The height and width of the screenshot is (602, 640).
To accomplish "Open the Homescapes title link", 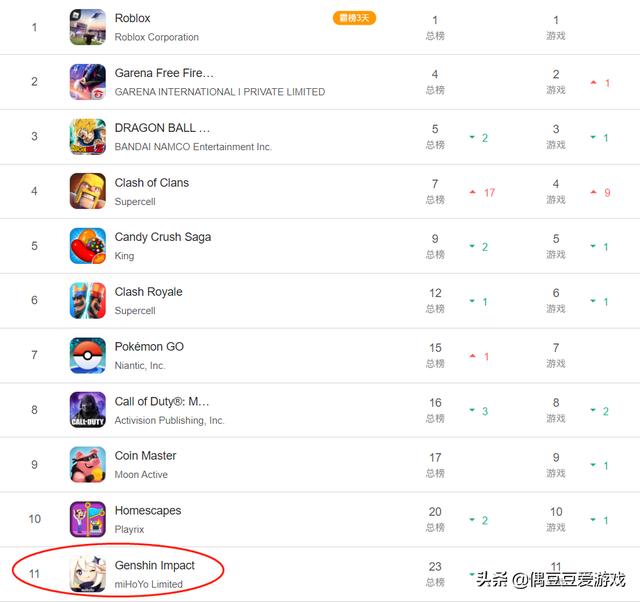I will pos(148,511).
